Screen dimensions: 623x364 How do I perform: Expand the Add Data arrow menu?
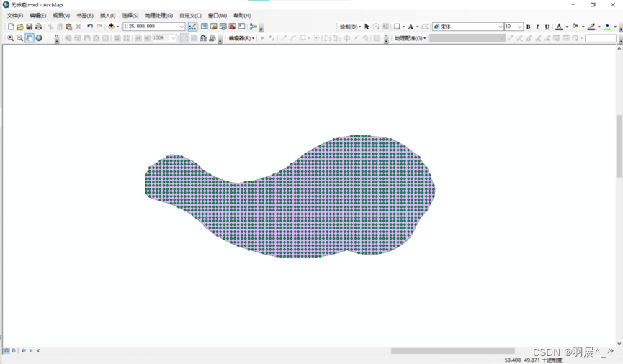(x=117, y=27)
